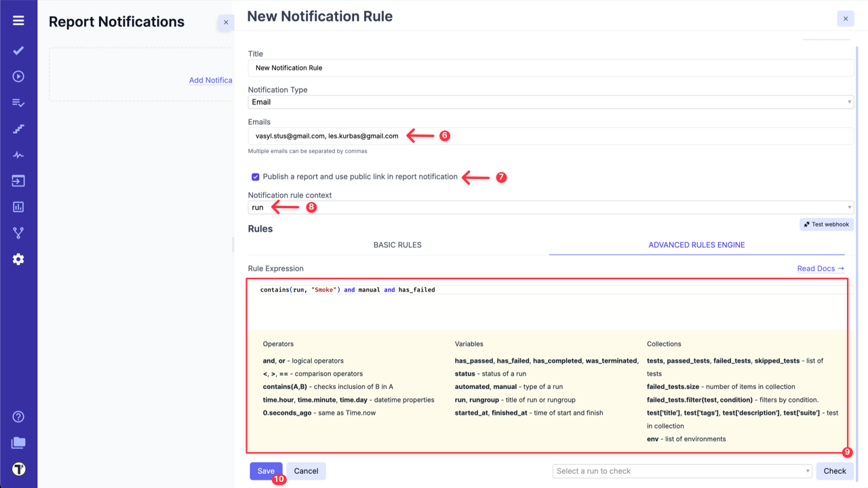Viewport: 868px width, 488px height.
Task: Open the Notification Type dropdown
Action: [551, 102]
